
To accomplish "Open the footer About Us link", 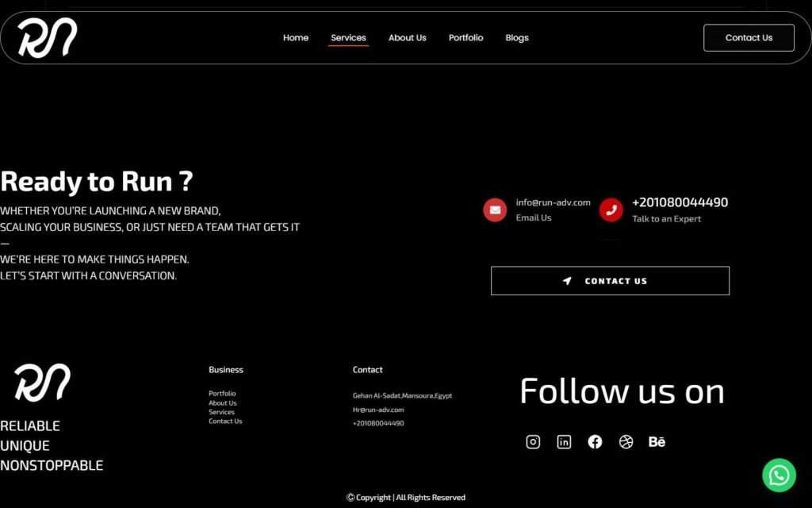I will coord(223,402).
